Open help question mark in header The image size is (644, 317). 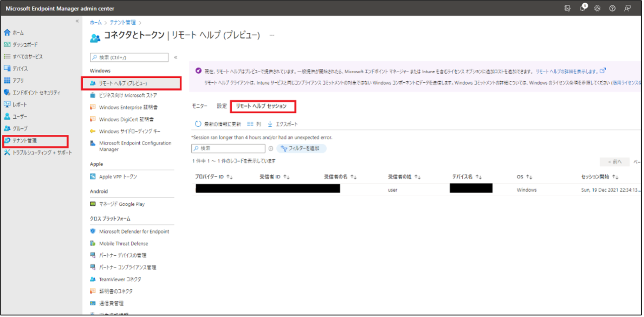[612, 8]
